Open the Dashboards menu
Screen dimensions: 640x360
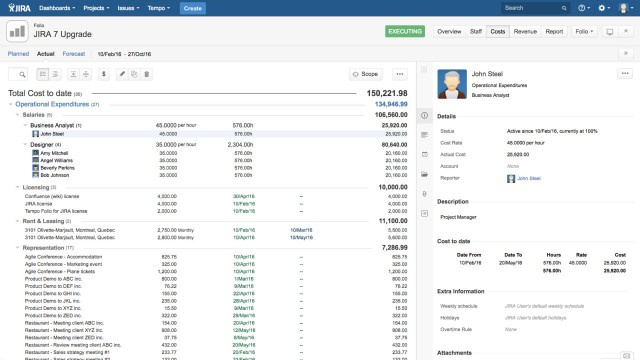[x=57, y=8]
